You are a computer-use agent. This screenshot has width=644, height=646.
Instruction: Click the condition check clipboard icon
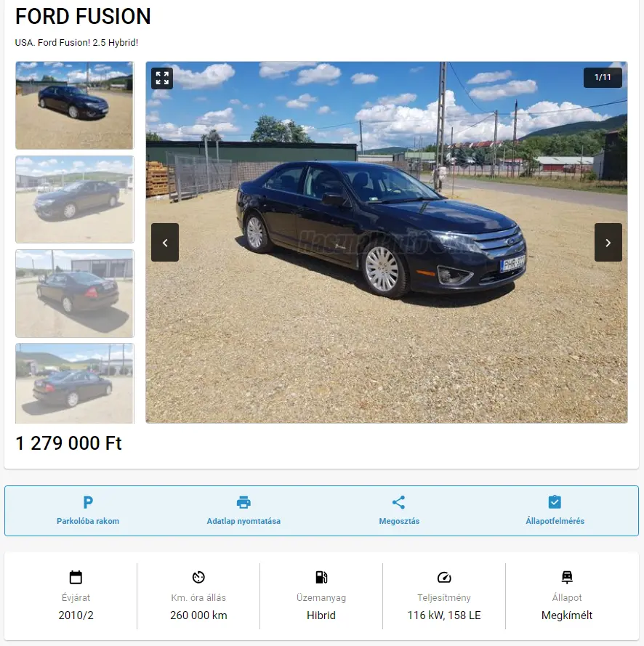click(555, 502)
